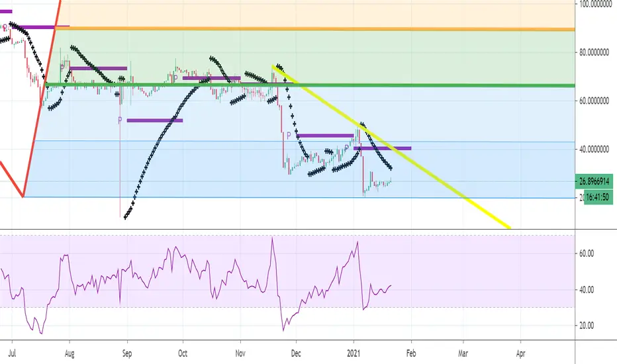Click the long lower wick of late-August candle

pyautogui.click(x=120, y=161)
